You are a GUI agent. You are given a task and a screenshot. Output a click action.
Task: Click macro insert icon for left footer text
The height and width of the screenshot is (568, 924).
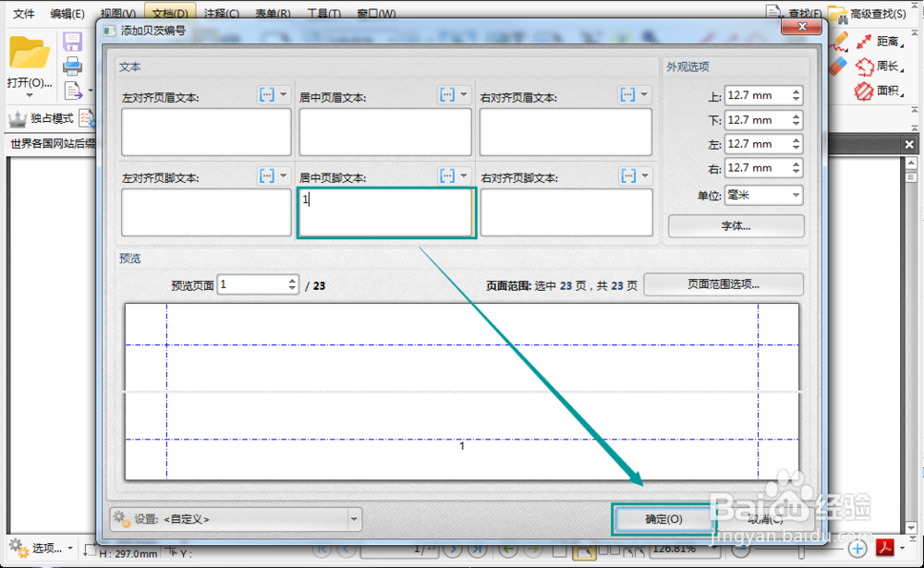coord(267,175)
